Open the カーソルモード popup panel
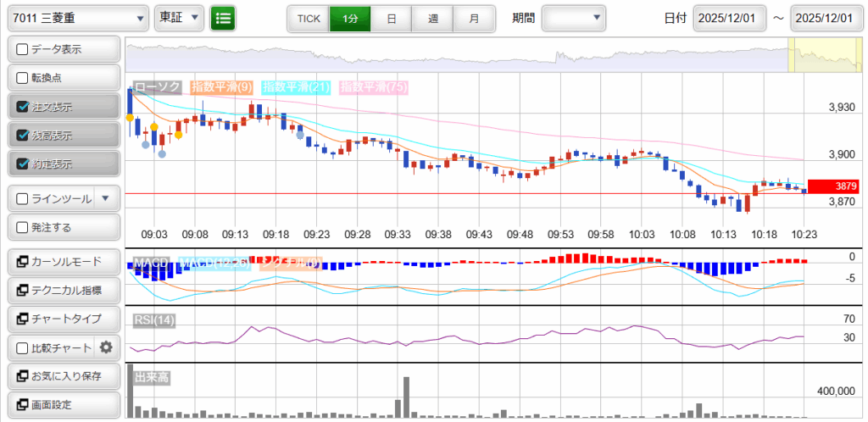The height and width of the screenshot is (422, 868). coord(63,262)
